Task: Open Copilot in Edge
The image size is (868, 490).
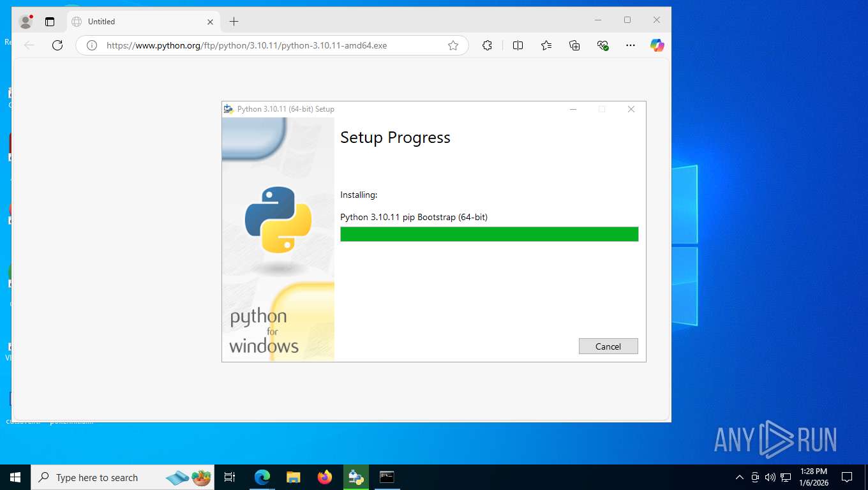Action: pos(657,45)
